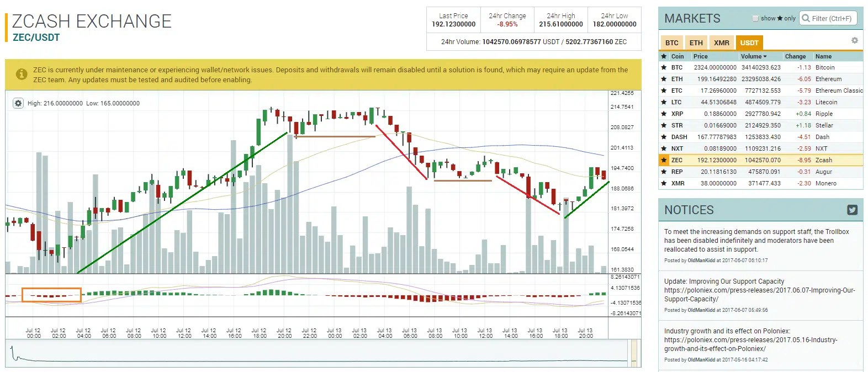Open OldManKidd's profile on the 05:49:56 notice

point(701,310)
